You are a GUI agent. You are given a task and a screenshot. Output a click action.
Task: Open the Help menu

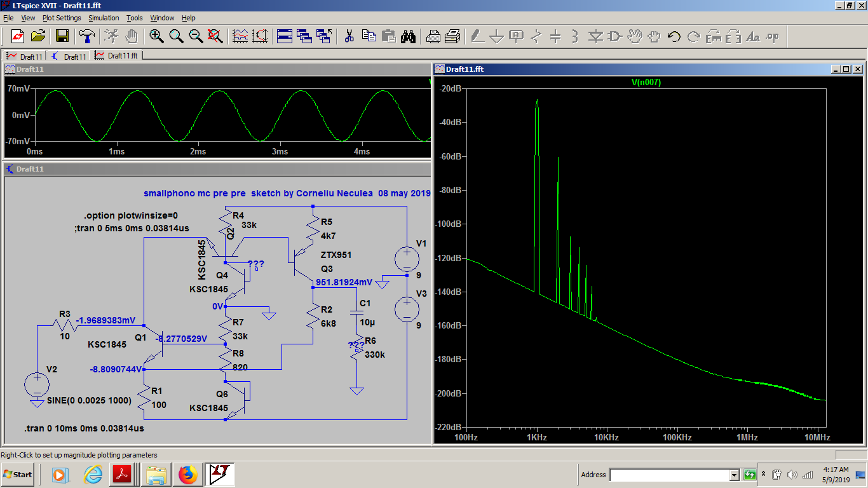point(189,18)
